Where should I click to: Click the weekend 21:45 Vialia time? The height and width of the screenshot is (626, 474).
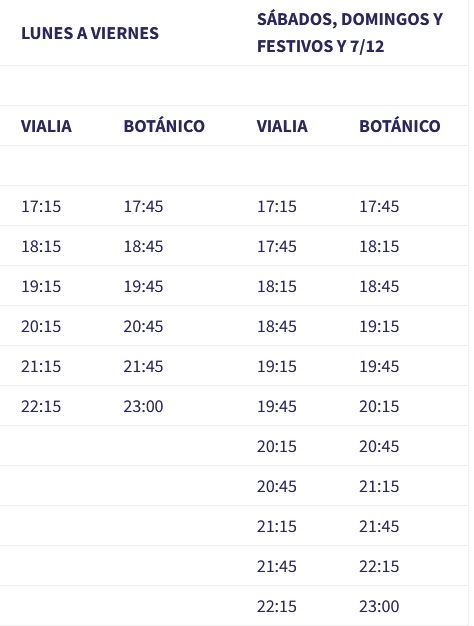click(277, 567)
